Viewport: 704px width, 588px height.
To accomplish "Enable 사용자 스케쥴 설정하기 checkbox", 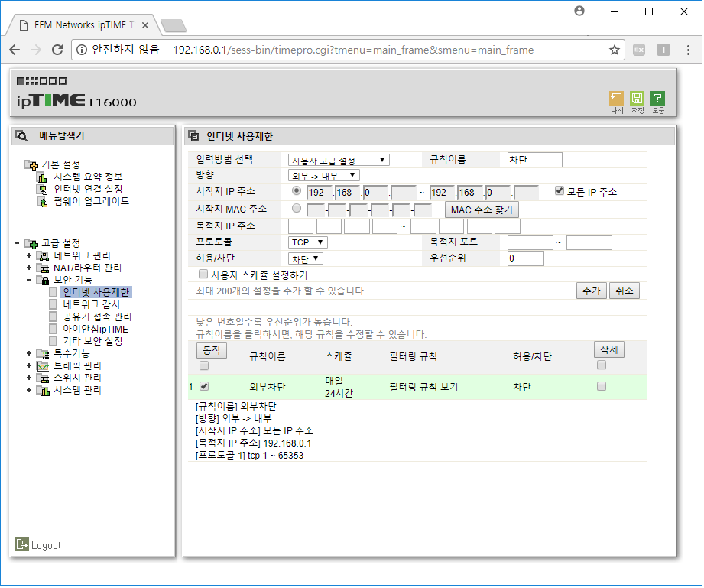I will [x=204, y=275].
